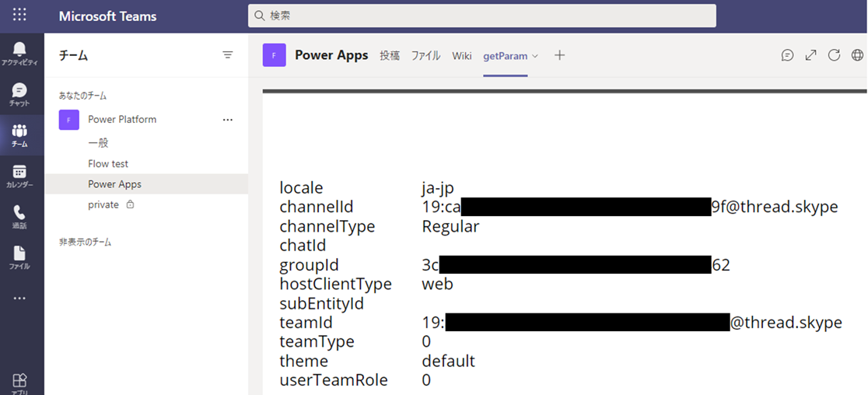The image size is (868, 395).
Task: Open the Activity bell in sidebar
Action: click(19, 53)
